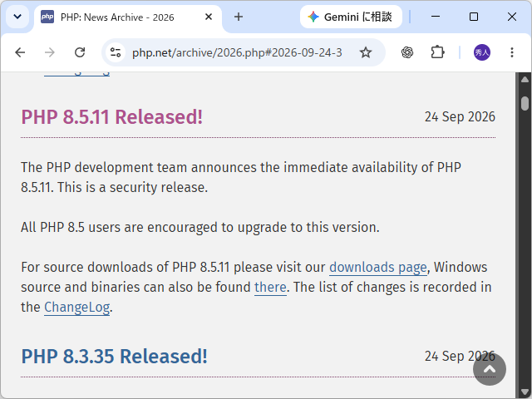The width and height of the screenshot is (532, 399).
Task: Click the php favicon on the tab
Action: pos(47,17)
